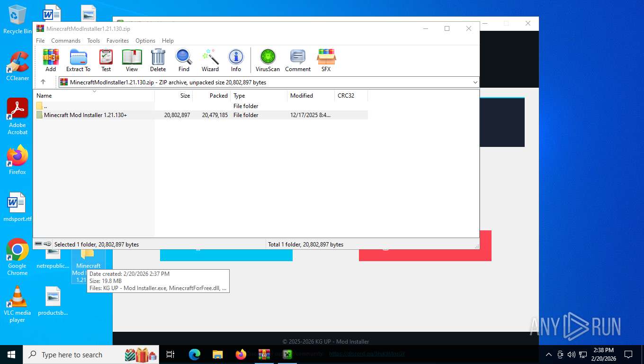Screen dimensions: 644x364
Task: Open the Windows Start menu
Action: [11, 355]
